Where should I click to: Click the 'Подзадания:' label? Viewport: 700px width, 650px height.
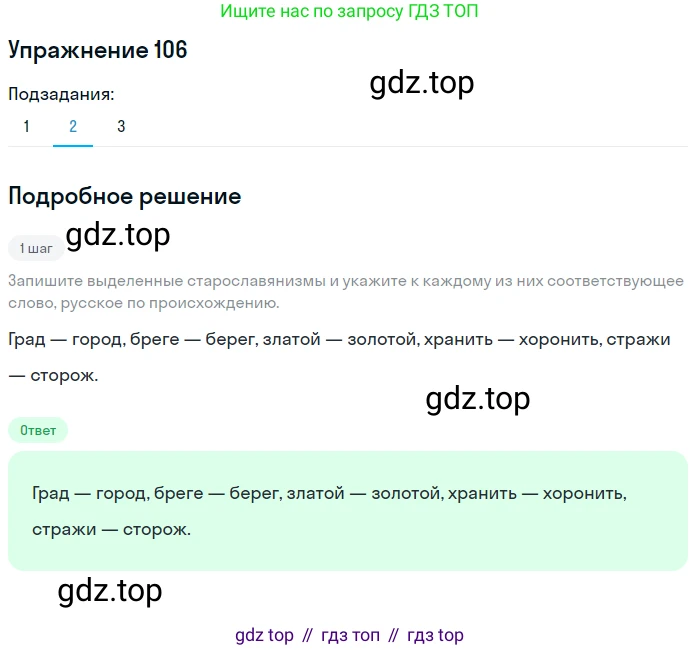pyautogui.click(x=61, y=94)
